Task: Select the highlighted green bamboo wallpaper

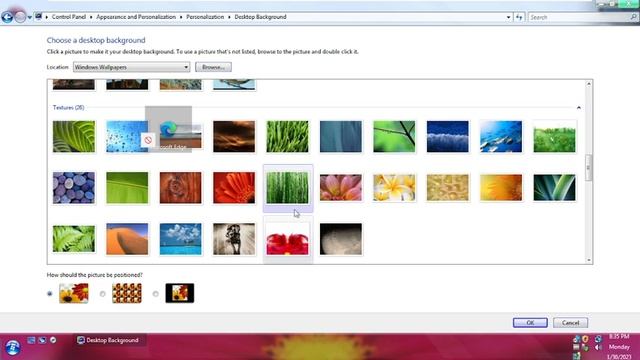Action: (287, 188)
